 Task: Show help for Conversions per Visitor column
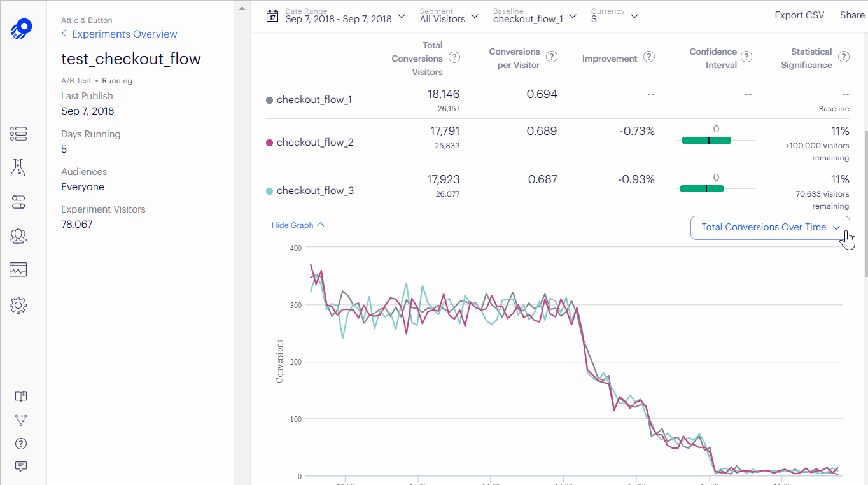click(552, 57)
